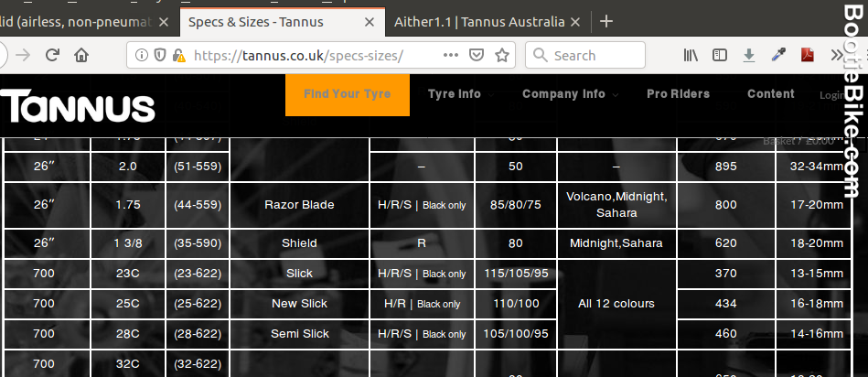Click the (25-622) ETRTO cell
Image resolution: width=868 pixels, height=377 pixels.
pos(198,304)
